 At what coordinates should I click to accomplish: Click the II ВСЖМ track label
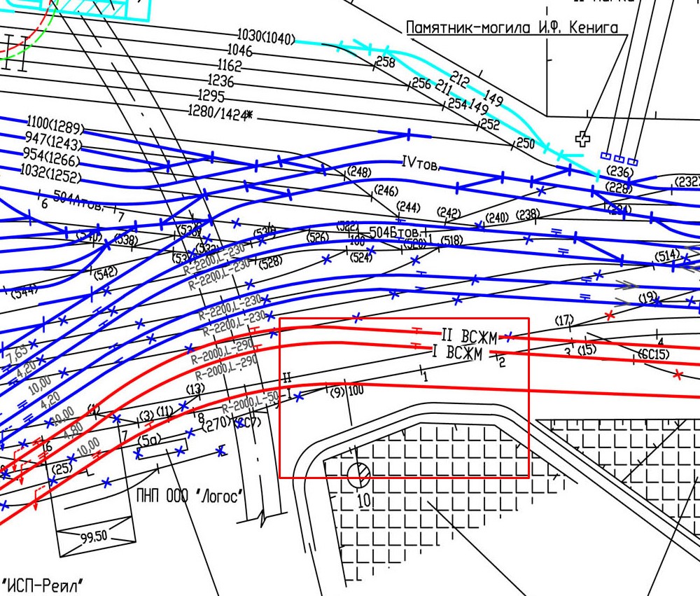pos(469,336)
